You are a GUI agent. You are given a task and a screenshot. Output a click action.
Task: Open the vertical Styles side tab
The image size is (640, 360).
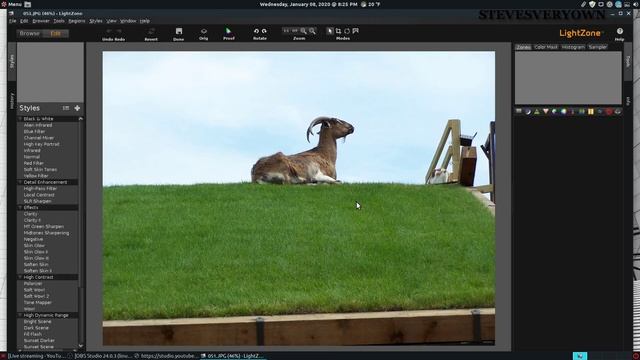coord(12,61)
